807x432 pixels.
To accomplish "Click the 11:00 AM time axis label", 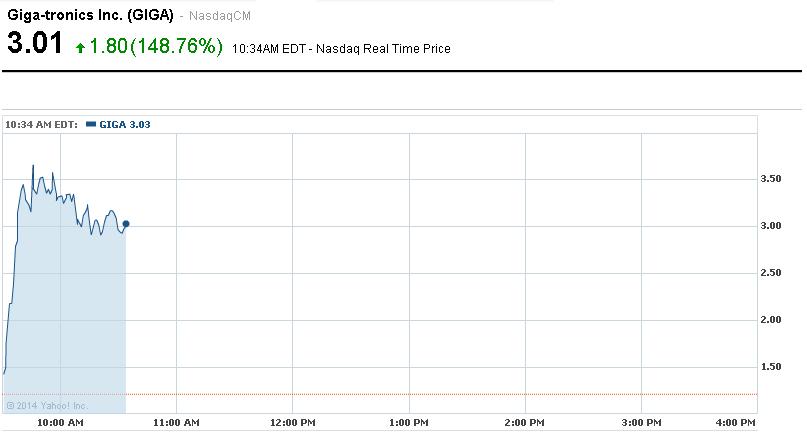I will click(176, 423).
